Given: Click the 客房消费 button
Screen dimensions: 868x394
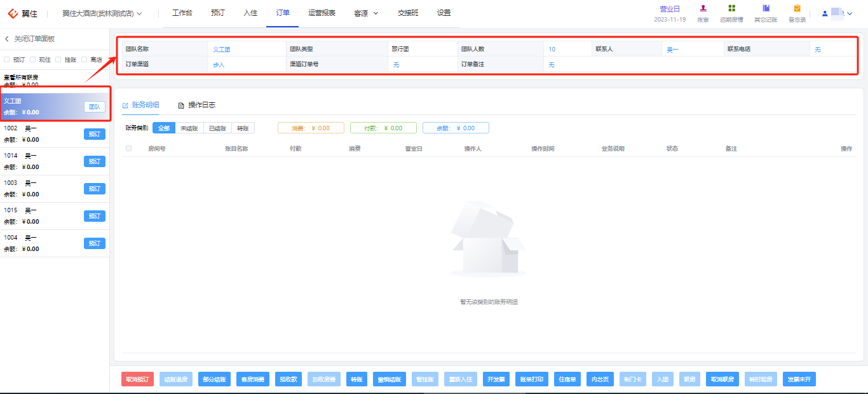Looking at the screenshot, I should [x=253, y=379].
